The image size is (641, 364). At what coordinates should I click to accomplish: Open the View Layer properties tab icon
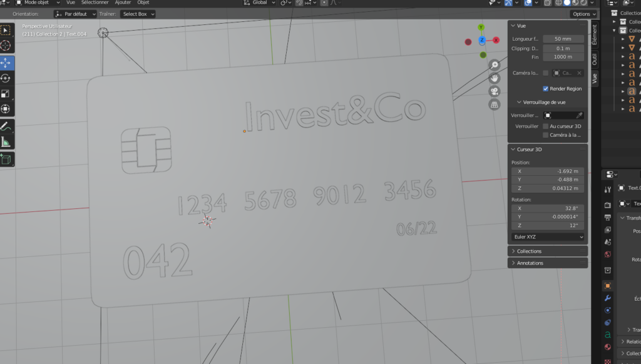[x=607, y=230]
